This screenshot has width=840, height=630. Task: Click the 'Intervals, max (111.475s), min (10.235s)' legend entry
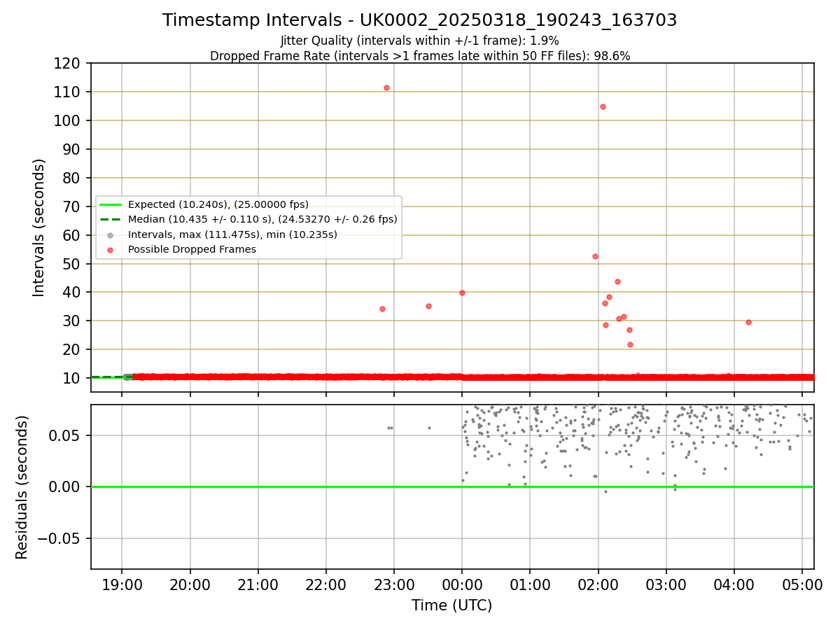(x=232, y=234)
